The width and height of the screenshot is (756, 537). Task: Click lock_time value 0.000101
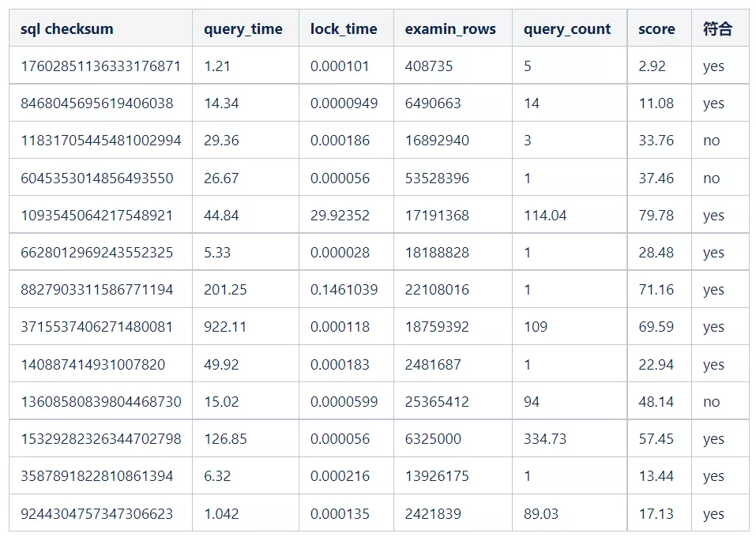coord(340,66)
